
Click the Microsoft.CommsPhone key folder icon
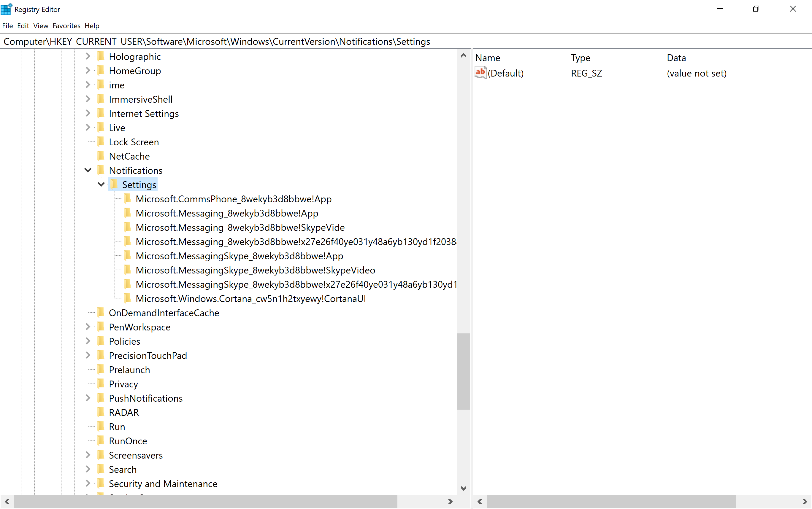click(127, 199)
